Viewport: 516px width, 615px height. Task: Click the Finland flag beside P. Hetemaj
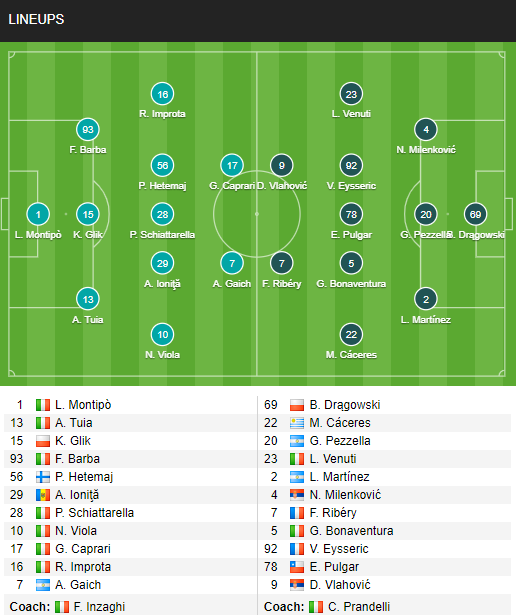pyautogui.click(x=43, y=477)
